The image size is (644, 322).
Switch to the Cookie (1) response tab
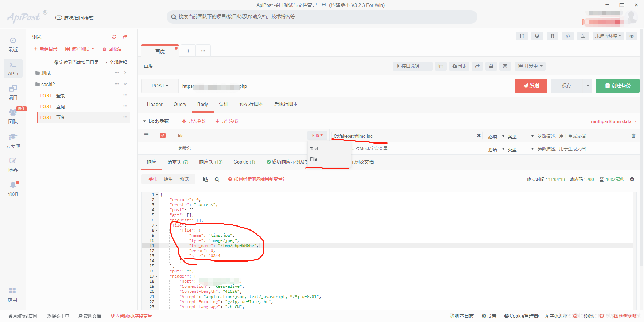(x=244, y=162)
